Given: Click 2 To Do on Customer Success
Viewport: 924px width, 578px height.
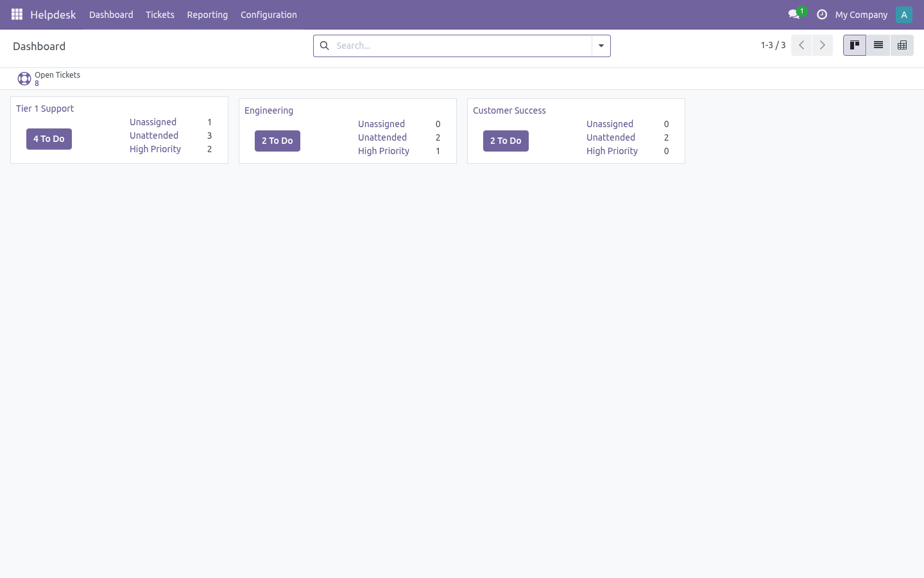Looking at the screenshot, I should click(x=506, y=141).
